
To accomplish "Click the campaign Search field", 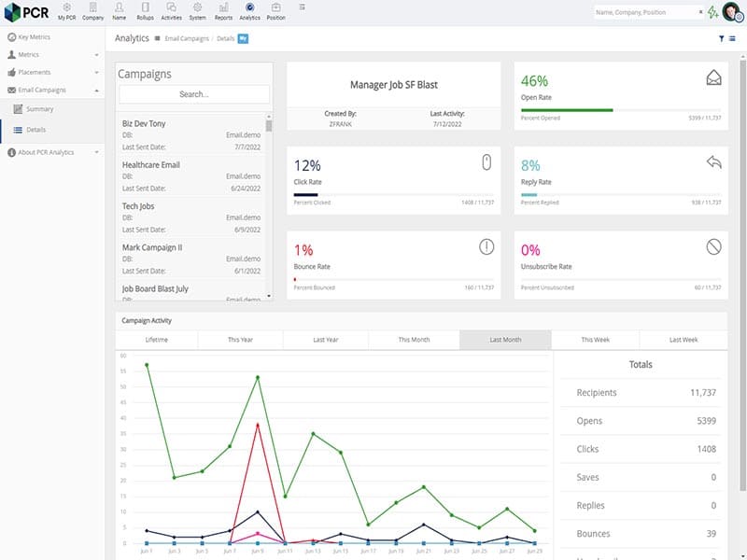I will click(x=194, y=94).
